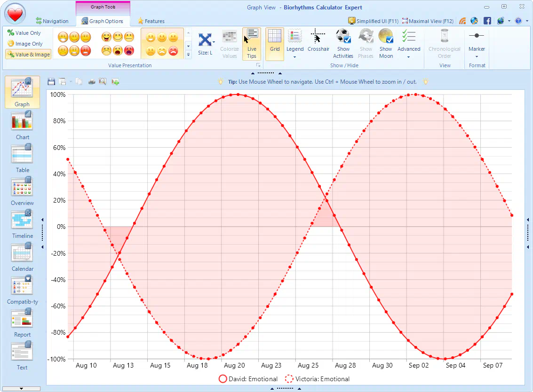Open the Facebook page icon

coord(487,21)
